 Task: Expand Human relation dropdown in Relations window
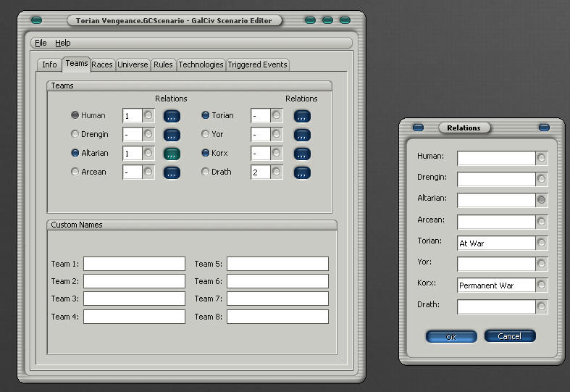[541, 158]
